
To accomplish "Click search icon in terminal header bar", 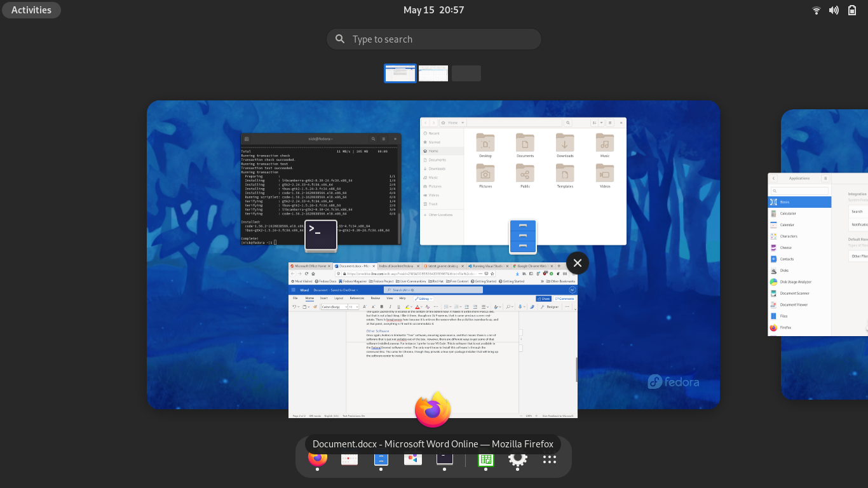I will (x=373, y=139).
